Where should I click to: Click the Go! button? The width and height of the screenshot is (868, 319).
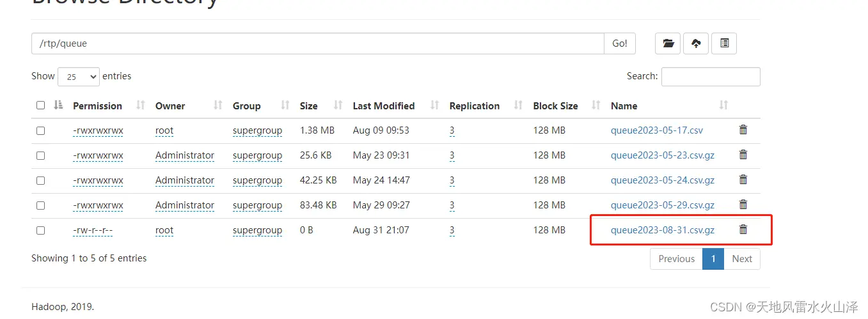[620, 43]
